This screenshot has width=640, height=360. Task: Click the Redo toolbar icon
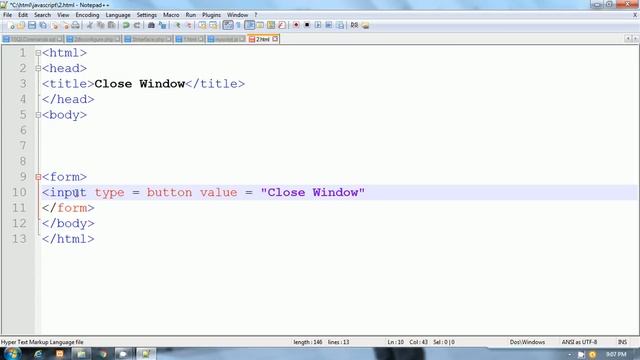tap(137, 25)
